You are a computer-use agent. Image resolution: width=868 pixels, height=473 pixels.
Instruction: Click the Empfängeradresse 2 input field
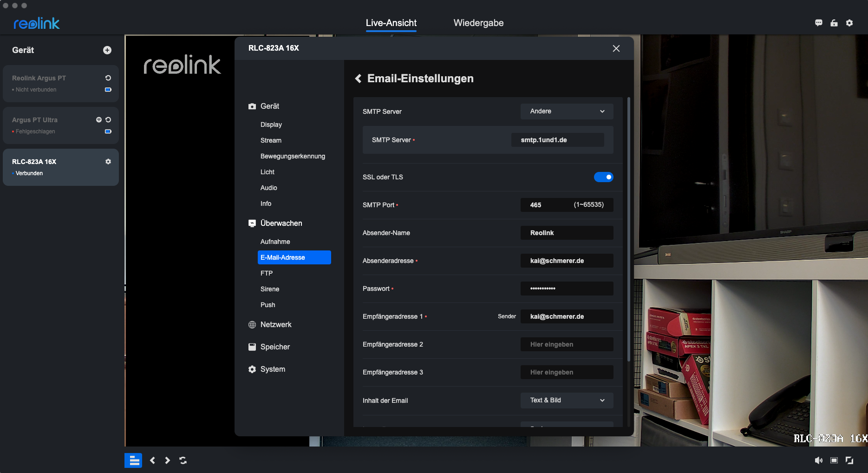567,344
